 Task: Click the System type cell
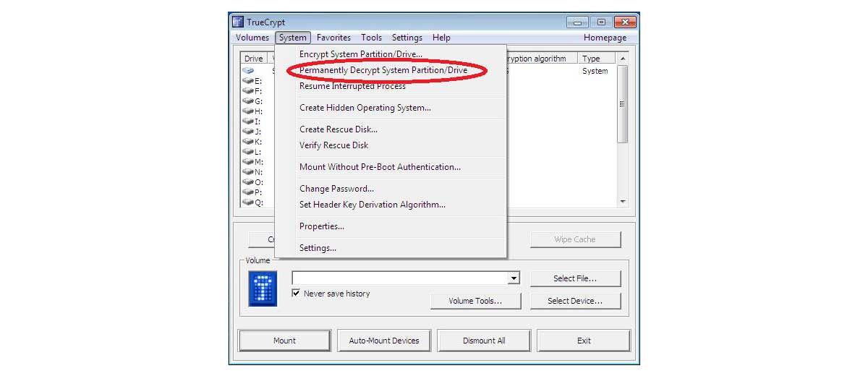tap(595, 71)
